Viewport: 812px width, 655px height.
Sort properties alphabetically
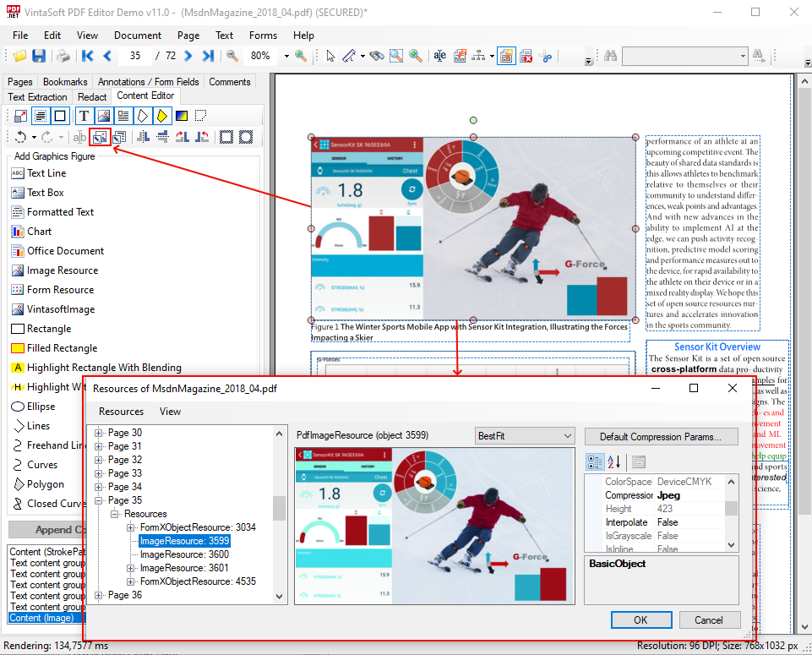[x=613, y=461]
